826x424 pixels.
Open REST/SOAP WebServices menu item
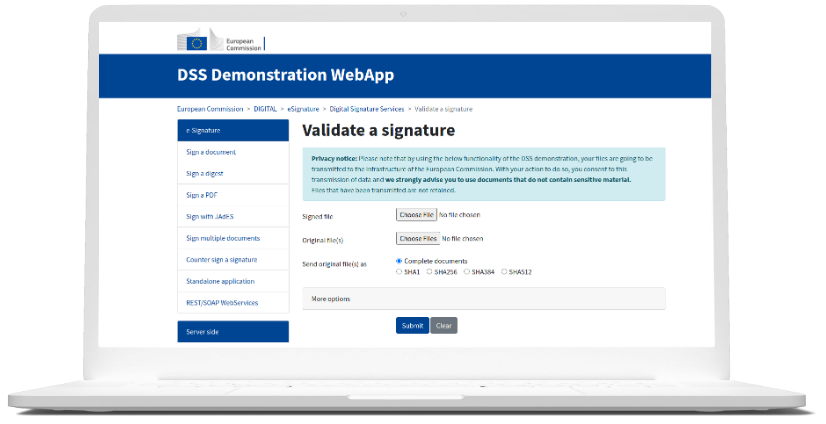233,303
